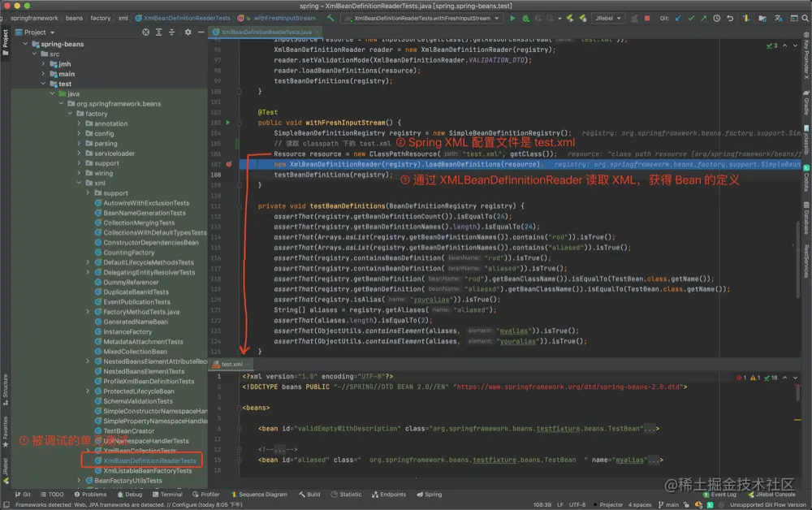Open JRebel Console at bottom right
This screenshot has width=812, height=510.
pos(771,495)
